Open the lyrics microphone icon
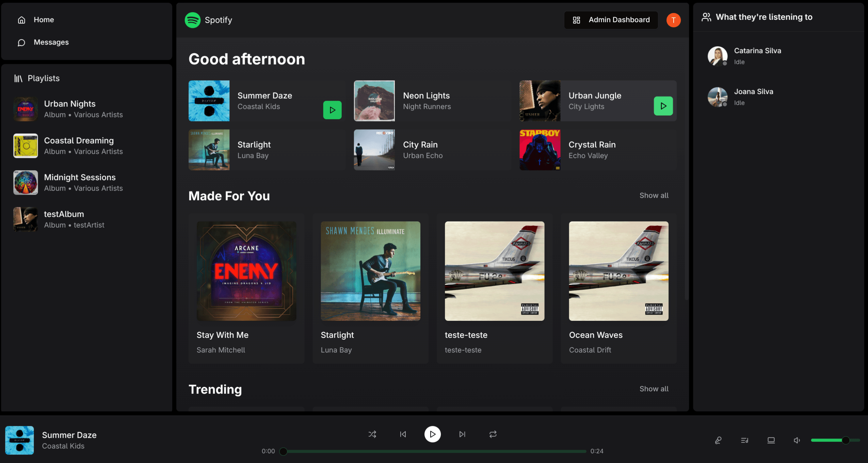This screenshot has width=868, height=463. [x=718, y=440]
